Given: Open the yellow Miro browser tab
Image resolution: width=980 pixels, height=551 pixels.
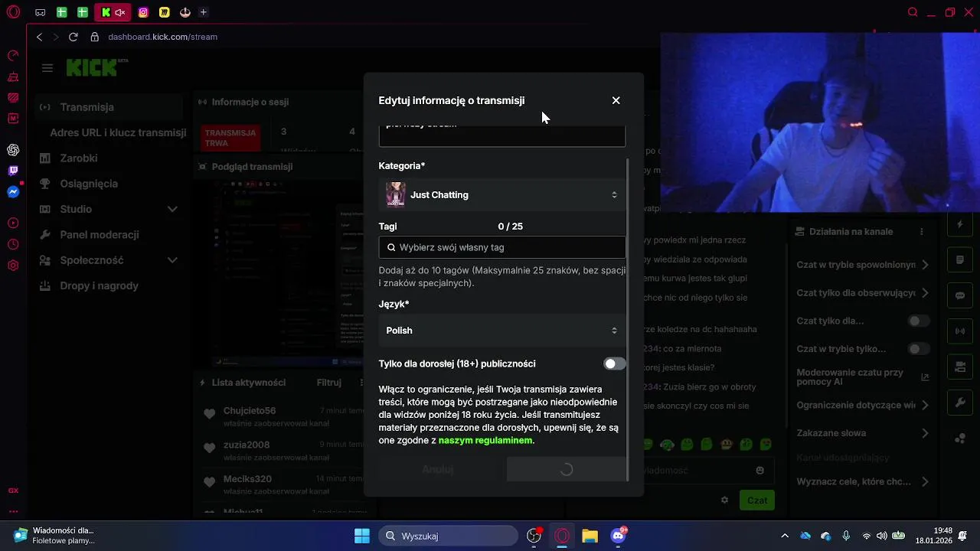Looking at the screenshot, I should click(164, 12).
